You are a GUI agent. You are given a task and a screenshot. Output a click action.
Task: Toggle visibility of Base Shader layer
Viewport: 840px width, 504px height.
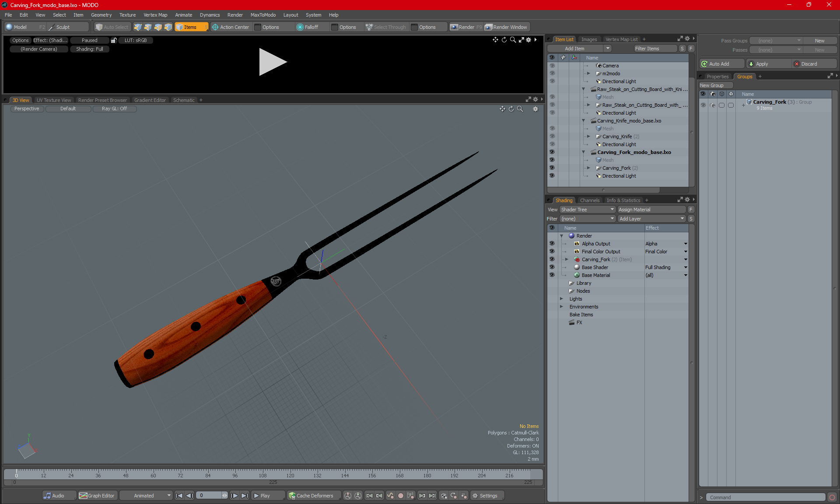point(552,267)
